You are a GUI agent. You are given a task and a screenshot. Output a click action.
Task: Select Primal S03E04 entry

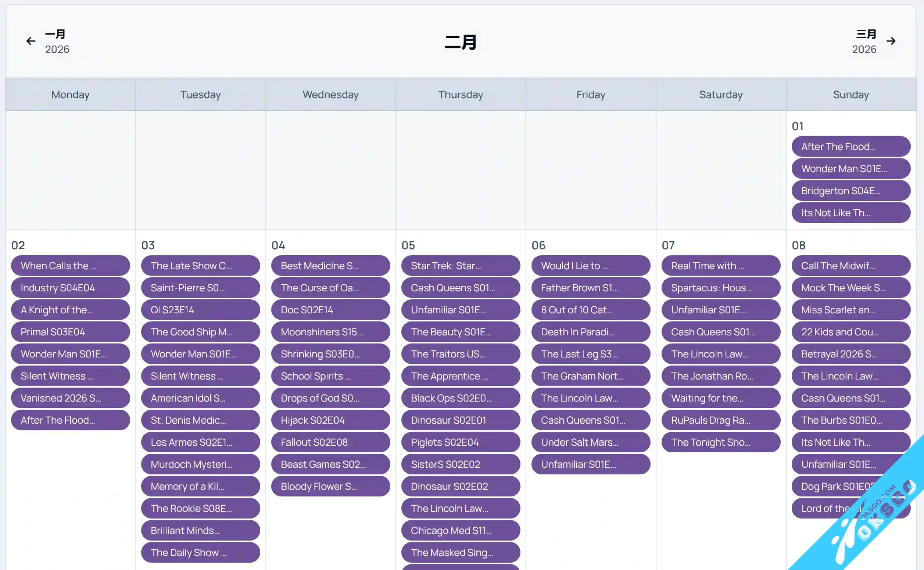pos(71,332)
